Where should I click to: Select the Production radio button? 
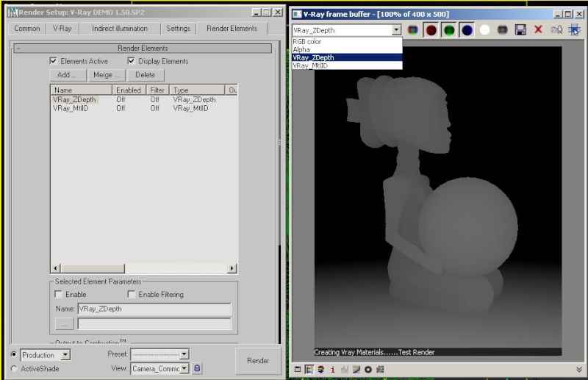point(13,354)
